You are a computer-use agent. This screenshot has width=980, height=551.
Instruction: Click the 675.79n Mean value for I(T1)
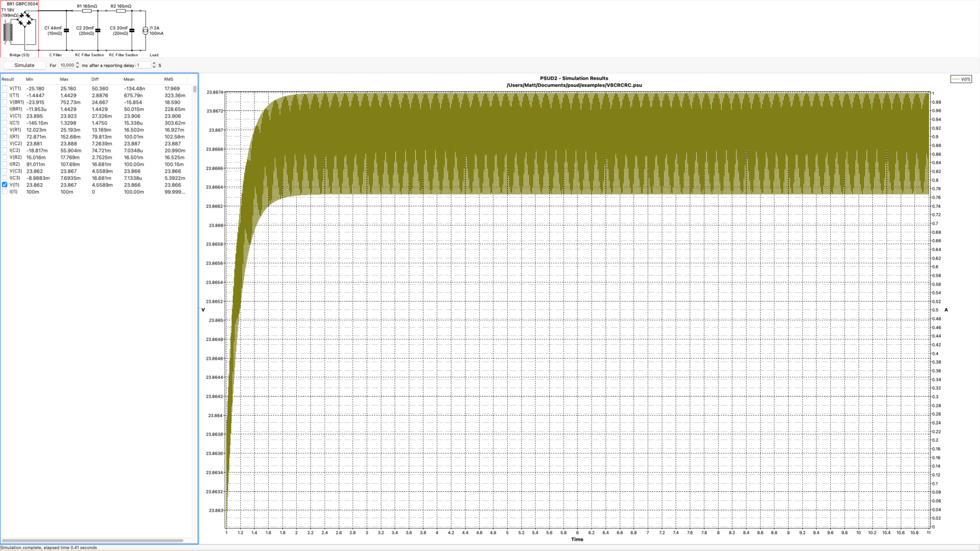tap(133, 95)
